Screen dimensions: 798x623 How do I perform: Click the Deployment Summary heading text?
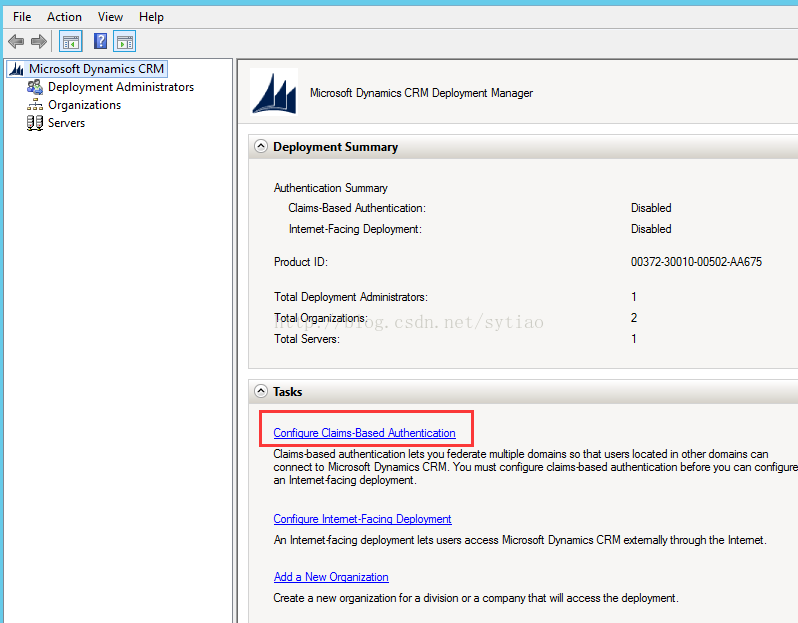point(335,147)
